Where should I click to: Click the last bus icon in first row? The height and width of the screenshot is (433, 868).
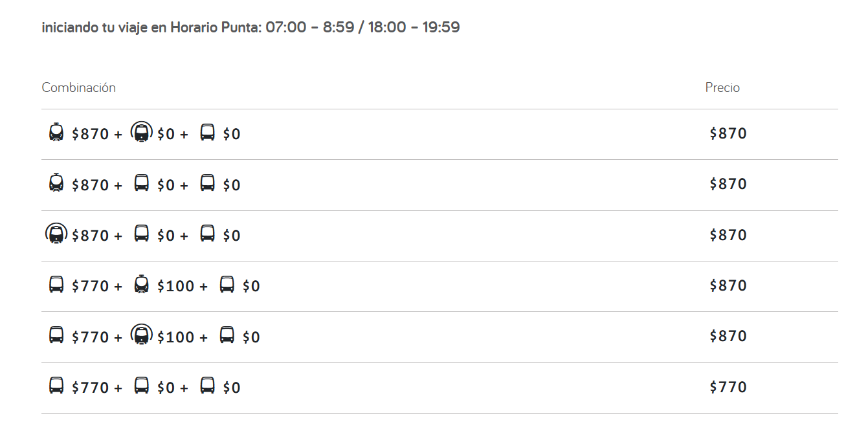(207, 133)
